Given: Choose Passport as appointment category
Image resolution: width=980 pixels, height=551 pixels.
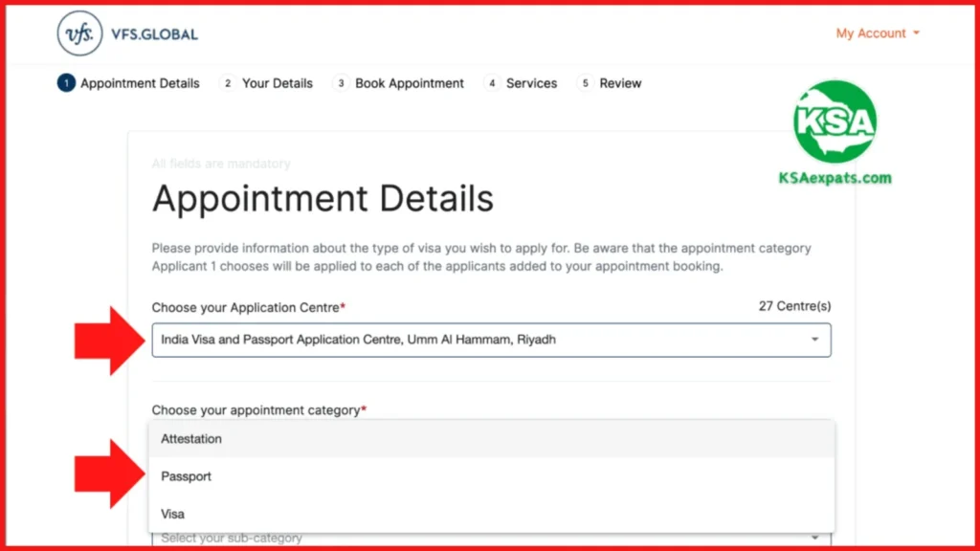Looking at the screenshot, I should click(x=491, y=476).
